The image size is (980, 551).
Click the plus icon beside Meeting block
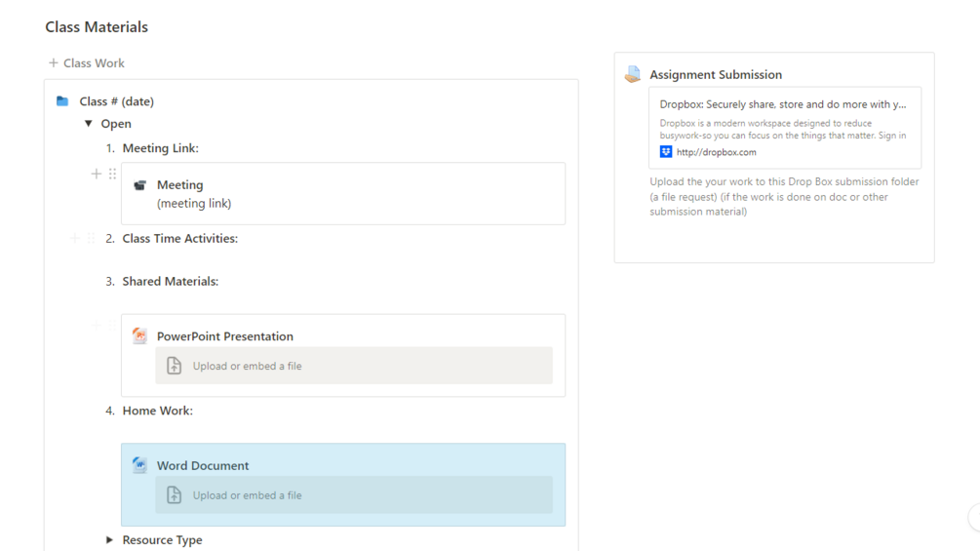coord(96,174)
